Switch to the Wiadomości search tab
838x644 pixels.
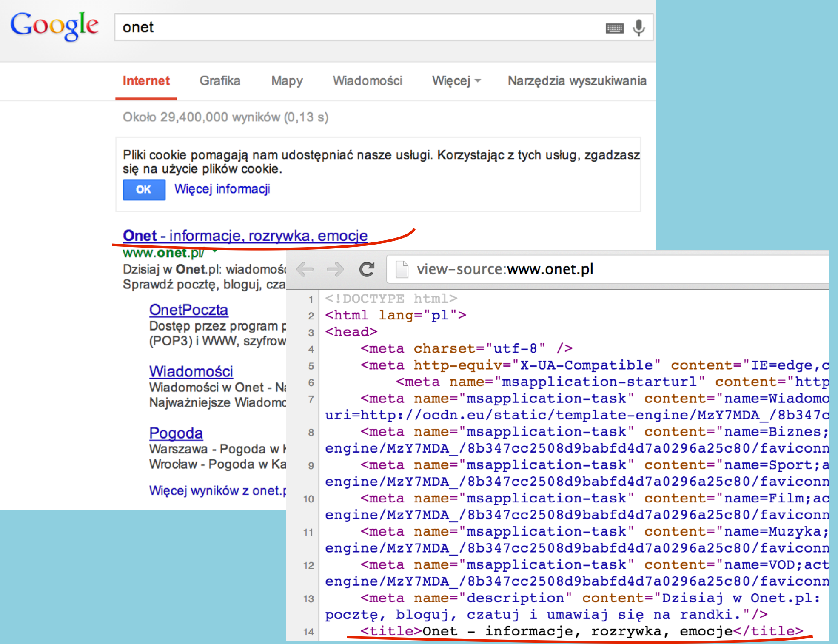(x=368, y=81)
